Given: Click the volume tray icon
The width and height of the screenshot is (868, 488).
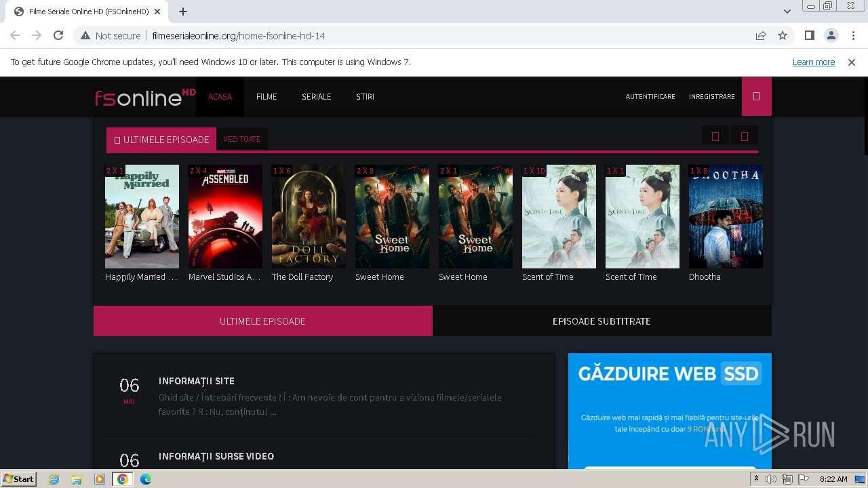Looking at the screenshot, I should [x=771, y=479].
